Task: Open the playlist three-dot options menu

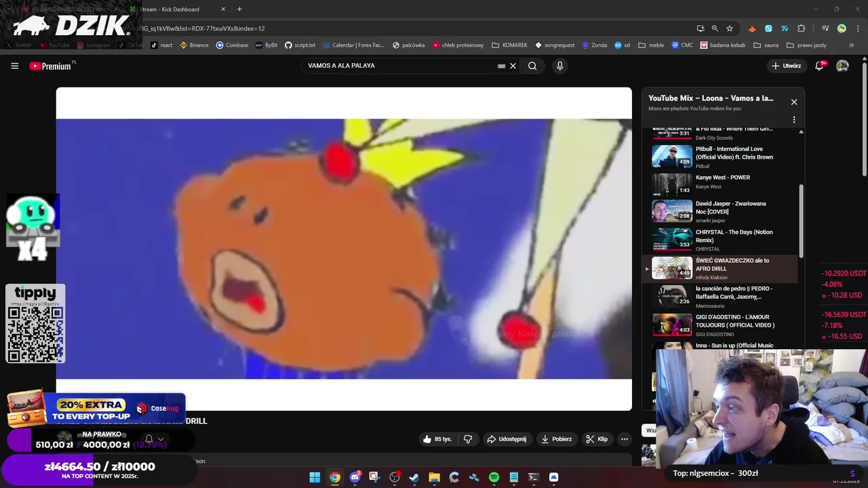Action: pos(794,120)
